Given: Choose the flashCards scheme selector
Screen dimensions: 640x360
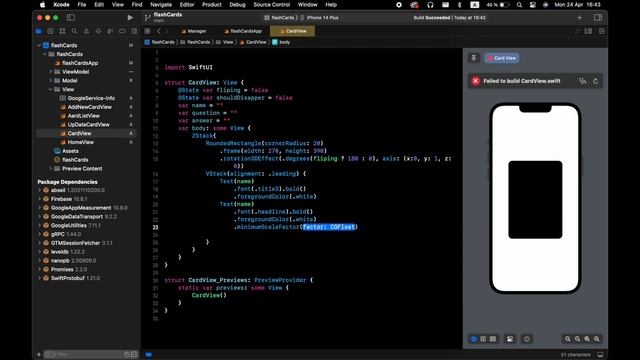Looking at the screenshot, I should click(279, 18).
